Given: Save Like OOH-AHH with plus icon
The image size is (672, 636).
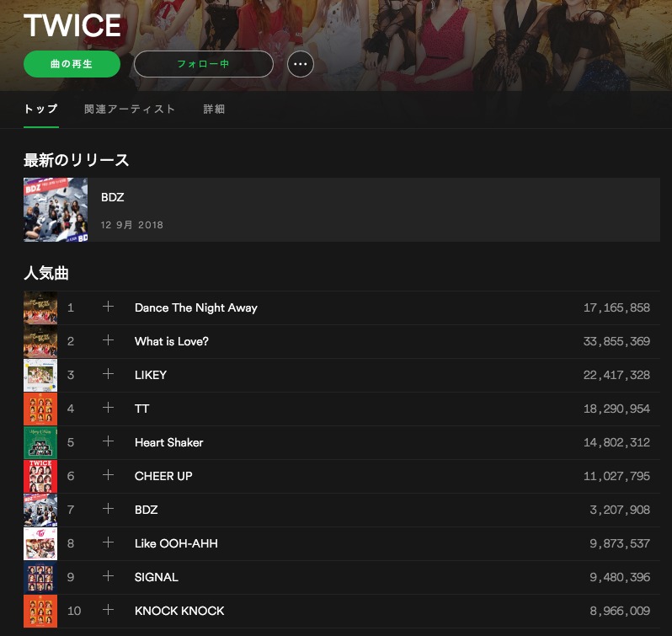Looking at the screenshot, I should pyautogui.click(x=108, y=542).
